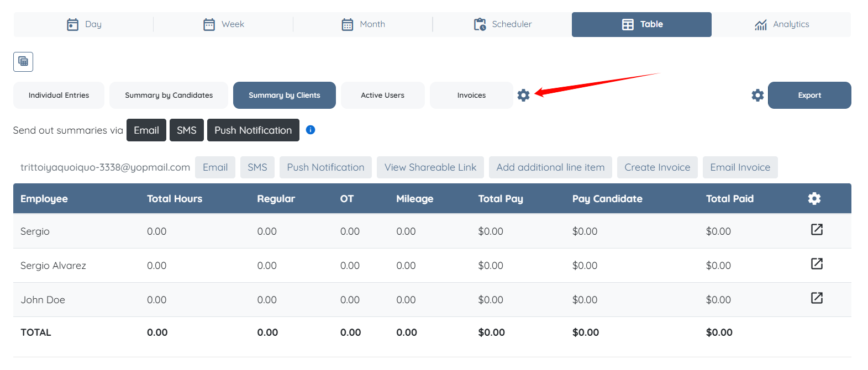This screenshot has width=868, height=370.
Task: Open the Active Users tab
Action: point(382,95)
